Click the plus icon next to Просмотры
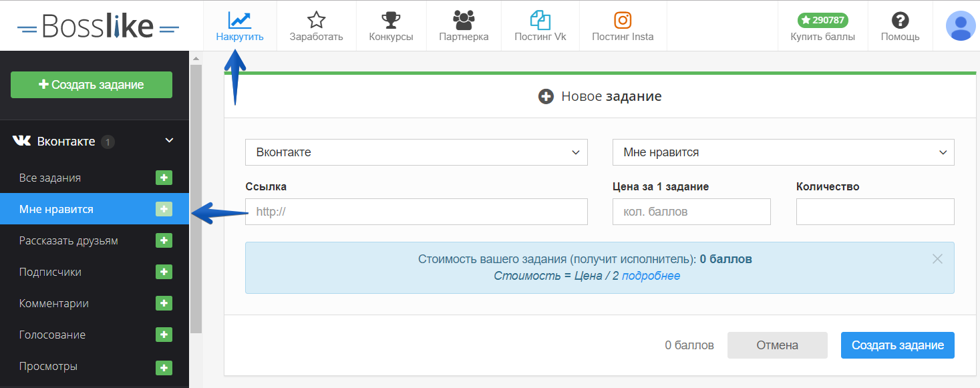 coord(164,367)
